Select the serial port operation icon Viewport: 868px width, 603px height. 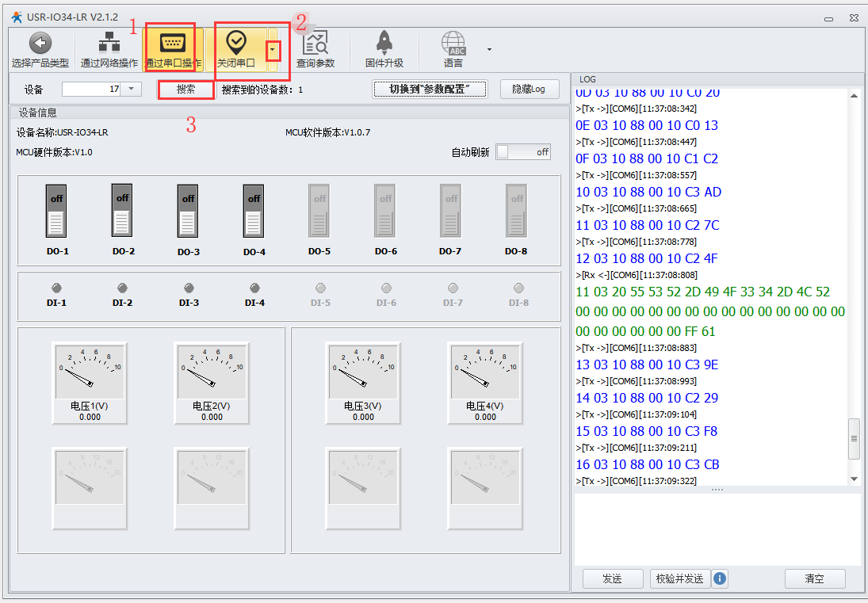(x=173, y=43)
